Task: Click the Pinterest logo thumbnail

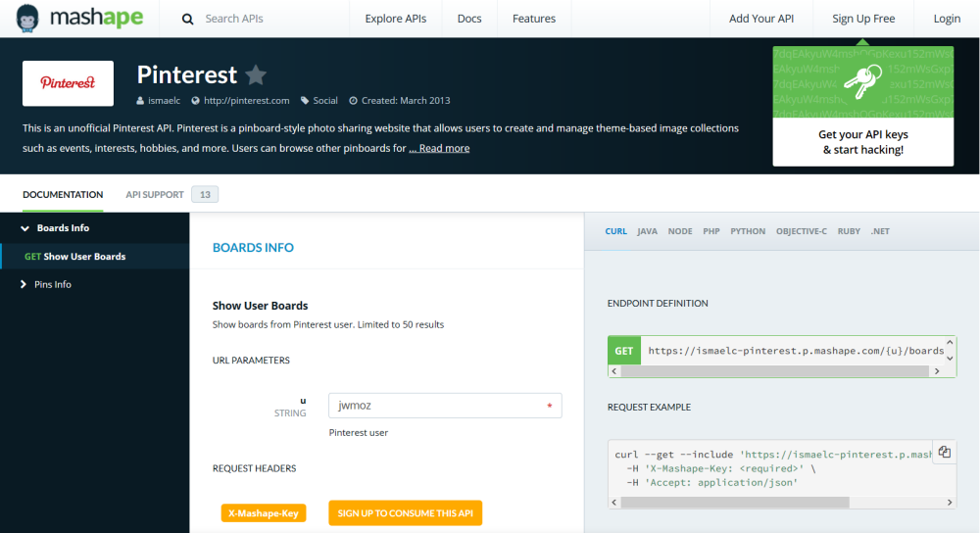Action: coord(69,83)
